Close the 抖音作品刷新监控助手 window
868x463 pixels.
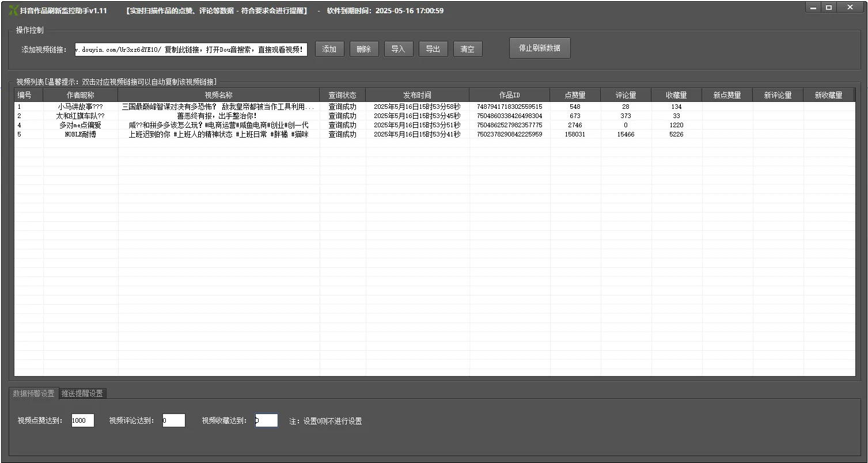point(850,7)
